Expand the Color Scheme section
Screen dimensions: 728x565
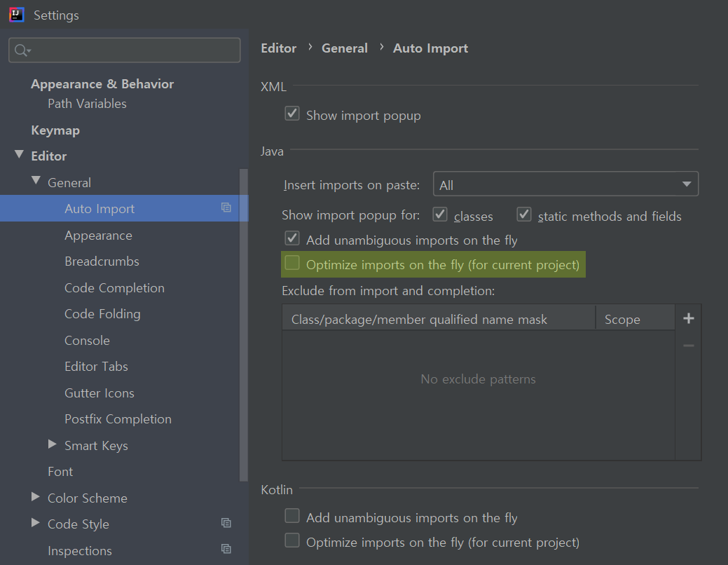coord(36,498)
